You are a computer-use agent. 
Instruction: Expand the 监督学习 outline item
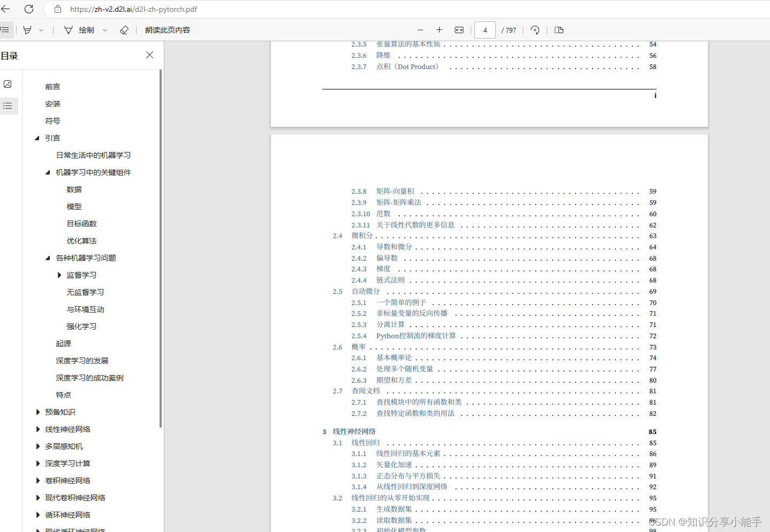coord(59,275)
